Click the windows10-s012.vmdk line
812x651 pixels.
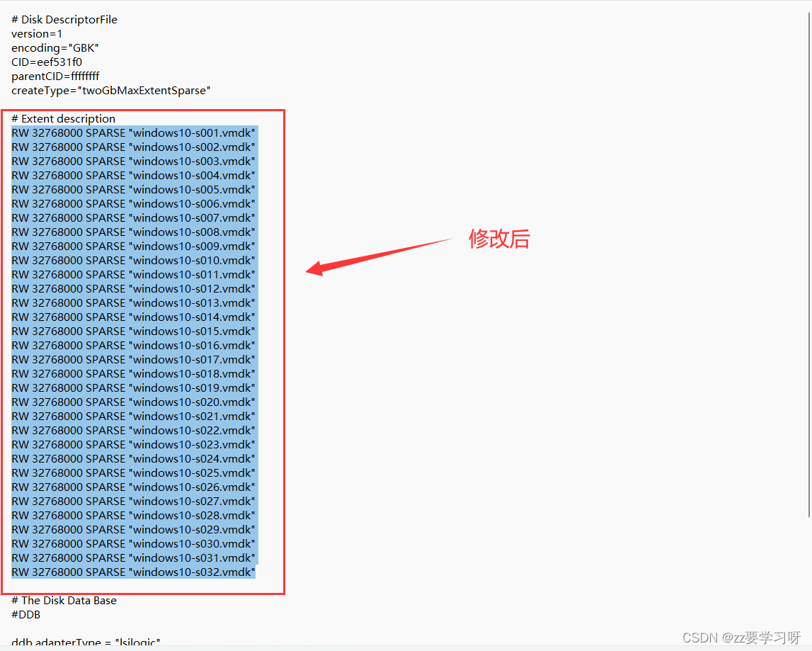tap(134, 289)
